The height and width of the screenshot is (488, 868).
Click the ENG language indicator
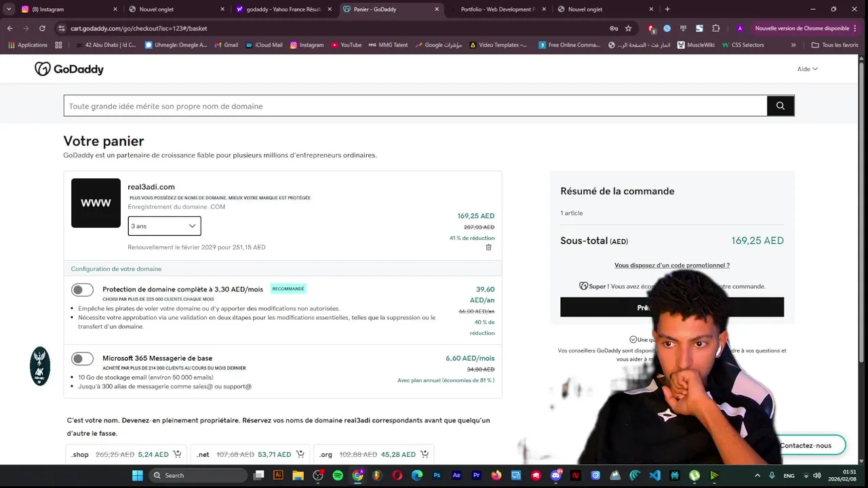[x=789, y=476]
